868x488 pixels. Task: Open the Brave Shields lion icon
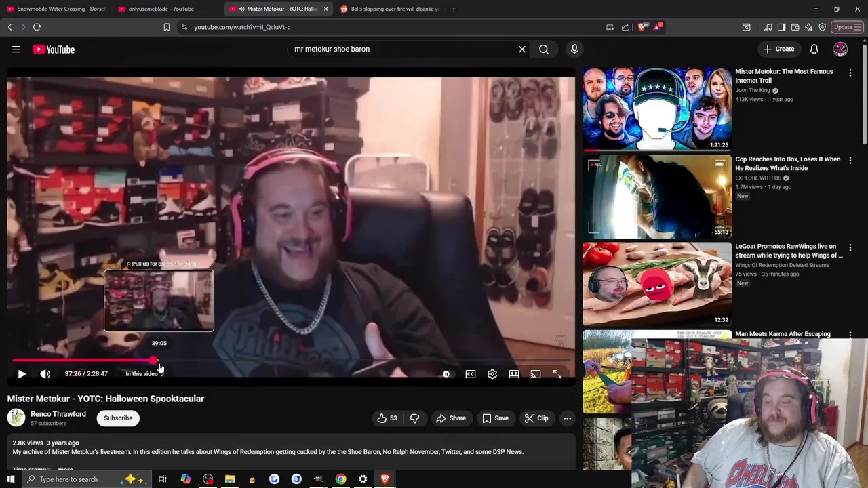click(642, 27)
